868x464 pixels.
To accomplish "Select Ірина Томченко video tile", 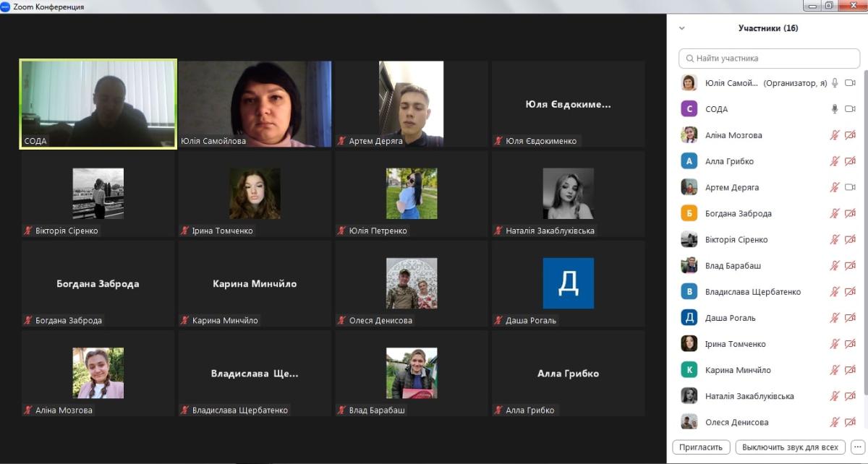I will click(x=255, y=194).
